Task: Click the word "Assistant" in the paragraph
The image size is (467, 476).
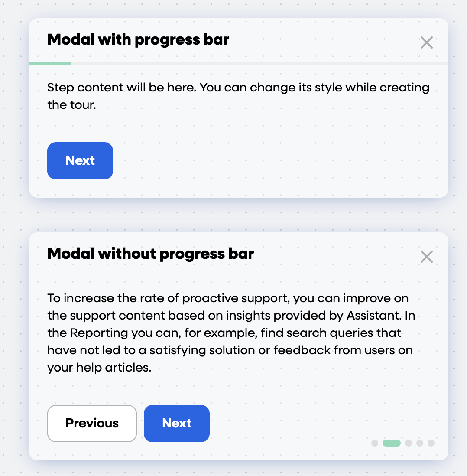Action: (373, 316)
